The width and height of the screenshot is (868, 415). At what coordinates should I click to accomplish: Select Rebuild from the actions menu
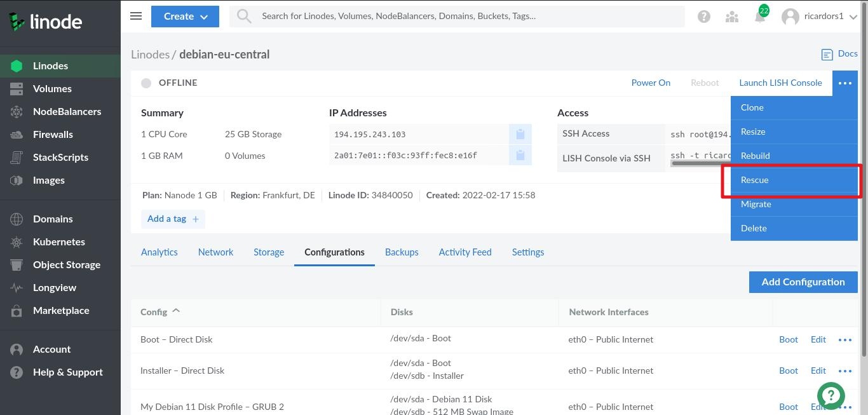click(x=794, y=156)
